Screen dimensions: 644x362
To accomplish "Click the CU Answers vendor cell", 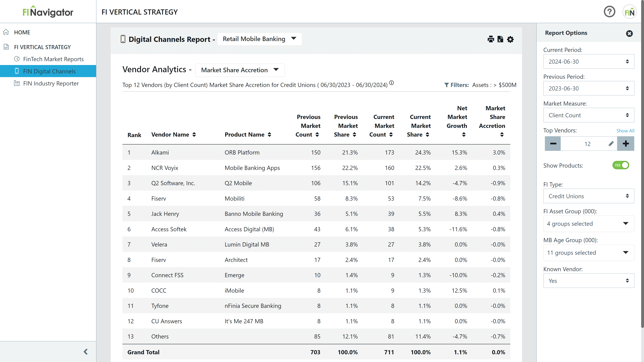I will pos(167,321).
